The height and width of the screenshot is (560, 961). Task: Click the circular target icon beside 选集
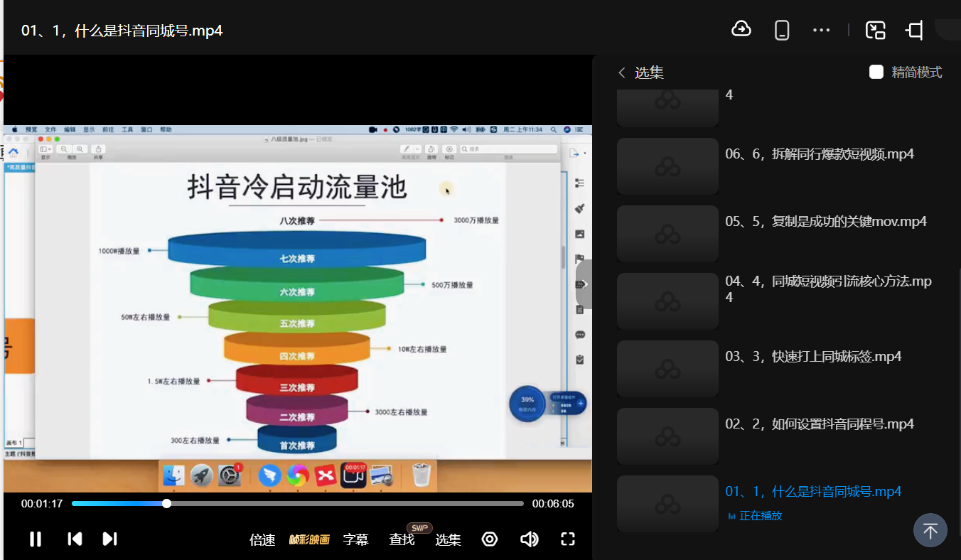tap(489, 539)
